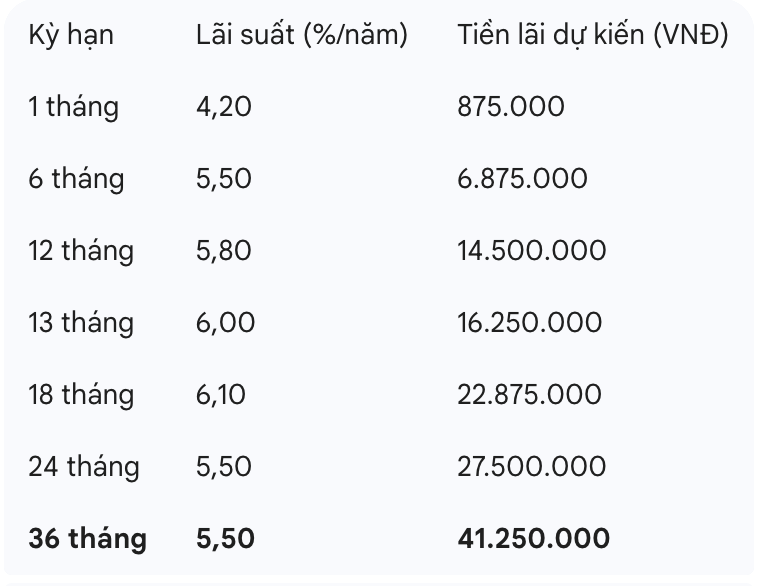Select the '1 tháng' term cell

pyautogui.click(x=73, y=107)
